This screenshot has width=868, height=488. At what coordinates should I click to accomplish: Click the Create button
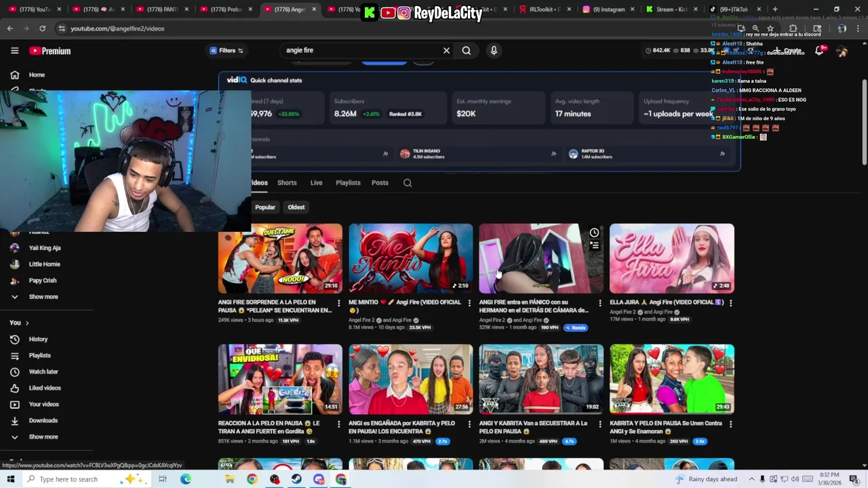coord(789,51)
